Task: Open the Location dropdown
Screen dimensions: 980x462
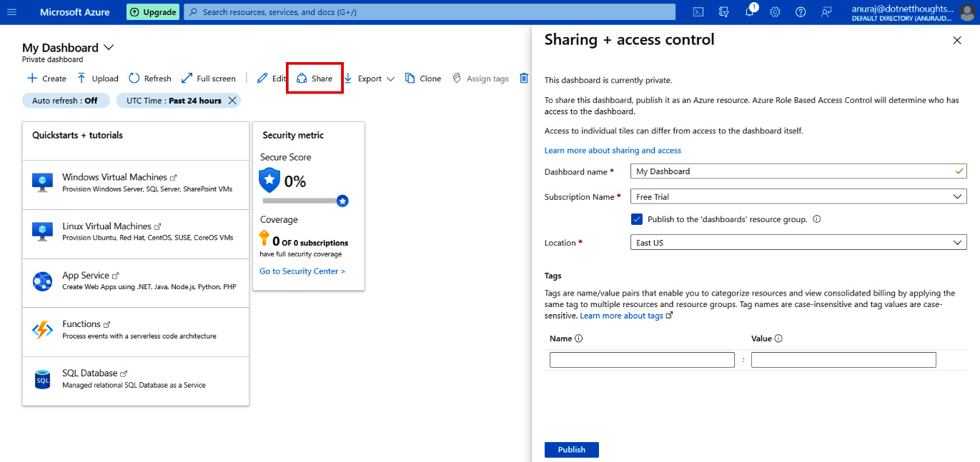Action: 798,243
